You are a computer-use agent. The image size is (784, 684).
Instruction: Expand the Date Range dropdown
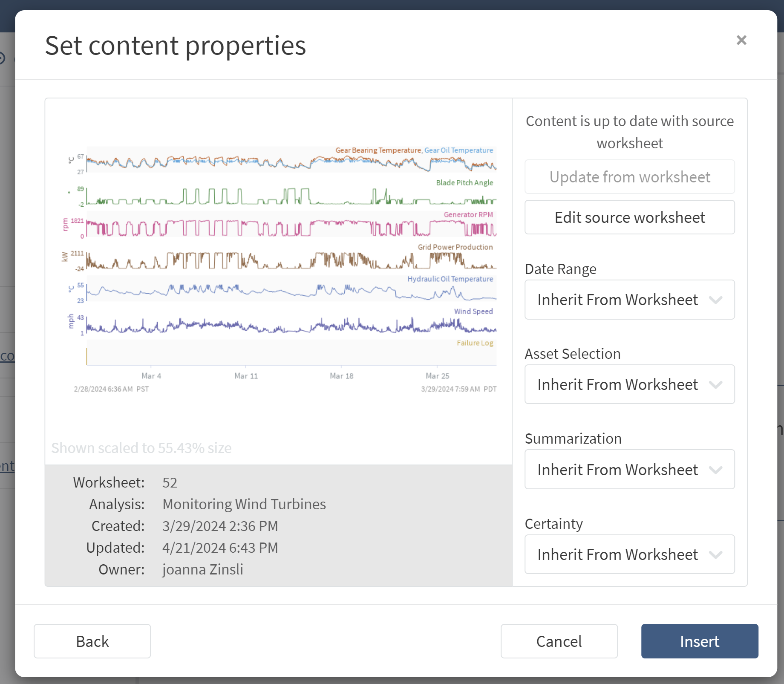point(629,300)
